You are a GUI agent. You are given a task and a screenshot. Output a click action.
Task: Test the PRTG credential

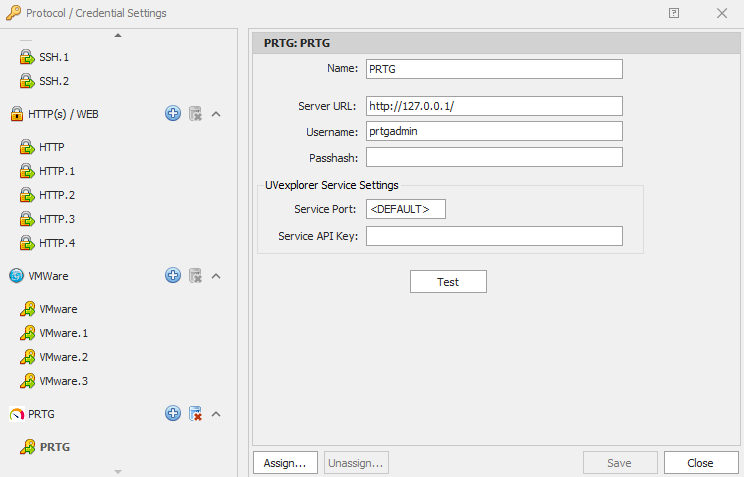[448, 281]
